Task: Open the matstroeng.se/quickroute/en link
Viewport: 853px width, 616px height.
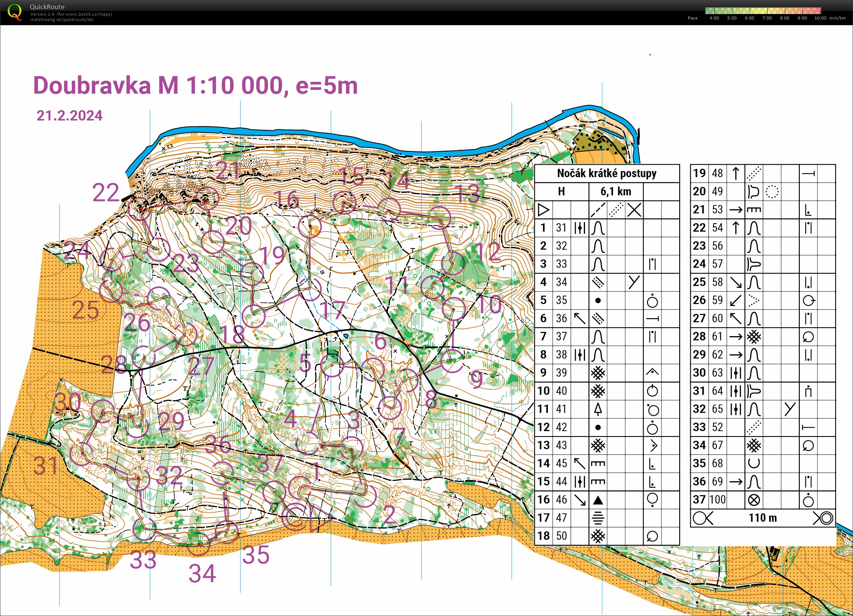Action: click(x=62, y=20)
